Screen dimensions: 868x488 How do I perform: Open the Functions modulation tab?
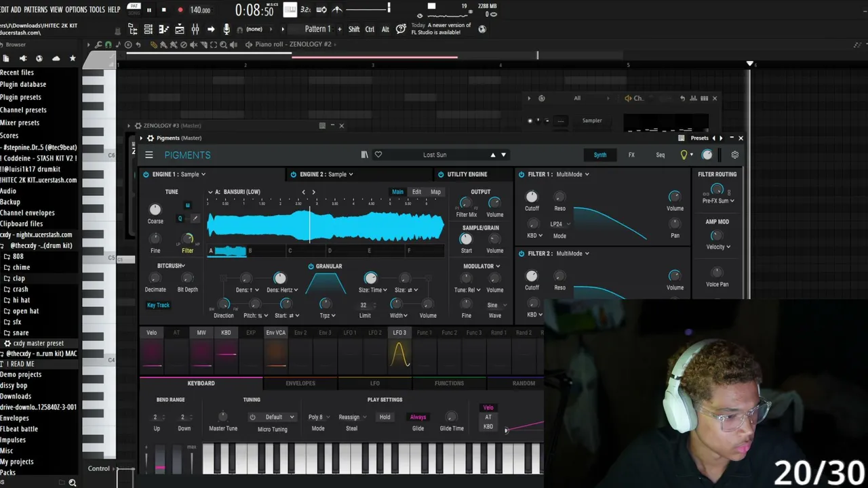point(449,384)
